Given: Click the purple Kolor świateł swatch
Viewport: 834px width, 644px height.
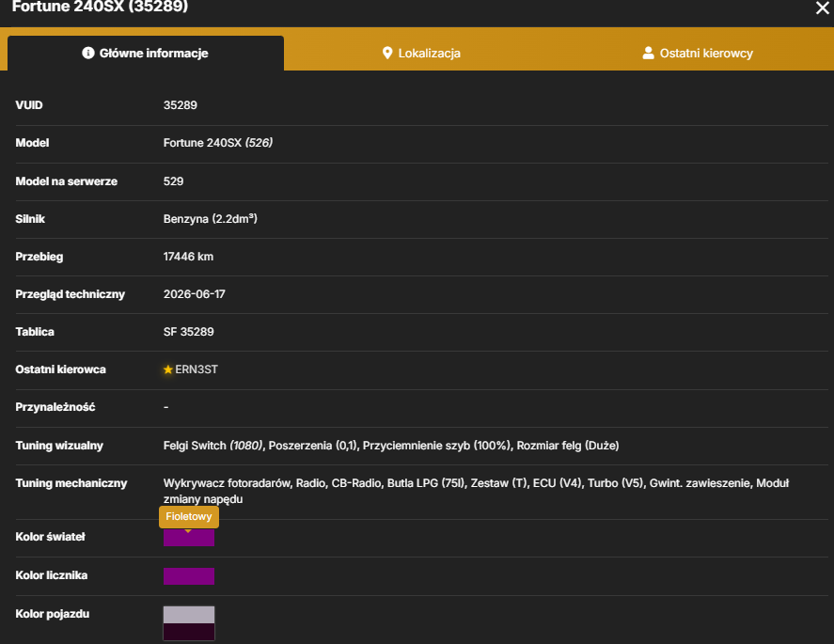Looking at the screenshot, I should coord(189,538).
